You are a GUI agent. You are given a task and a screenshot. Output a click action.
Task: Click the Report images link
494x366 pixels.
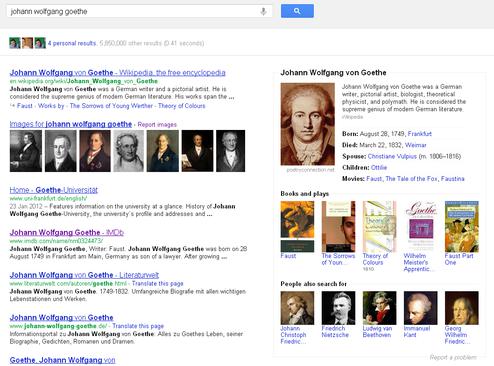(157, 125)
